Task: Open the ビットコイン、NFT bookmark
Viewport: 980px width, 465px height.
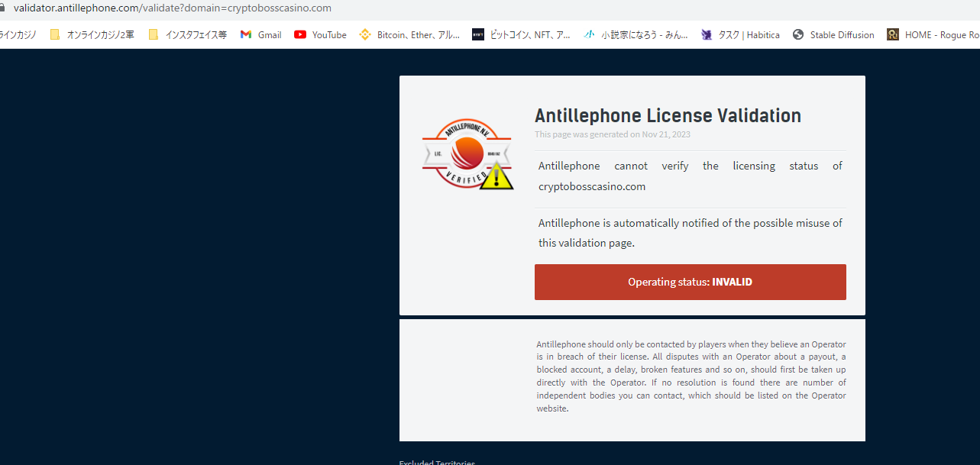Action: pos(521,34)
